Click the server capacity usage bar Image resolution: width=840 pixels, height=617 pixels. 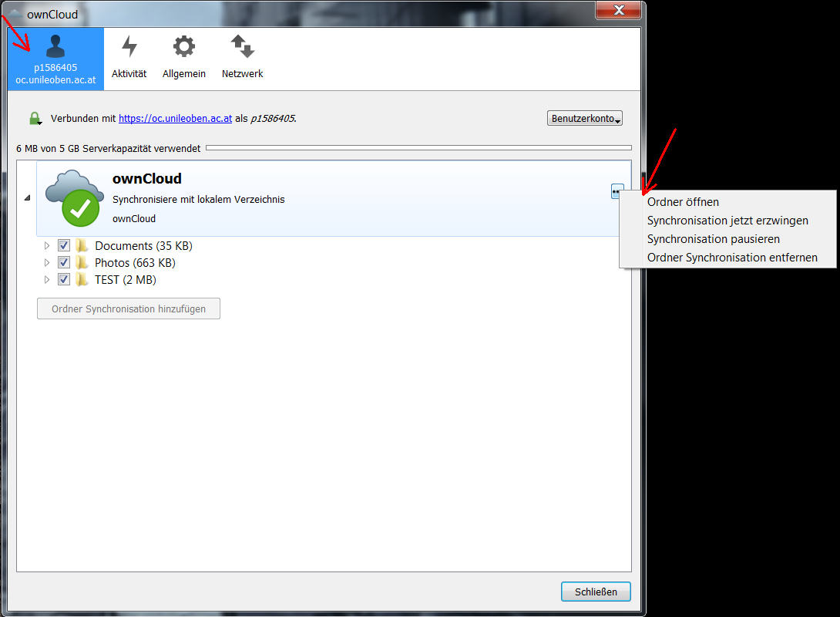click(x=418, y=147)
